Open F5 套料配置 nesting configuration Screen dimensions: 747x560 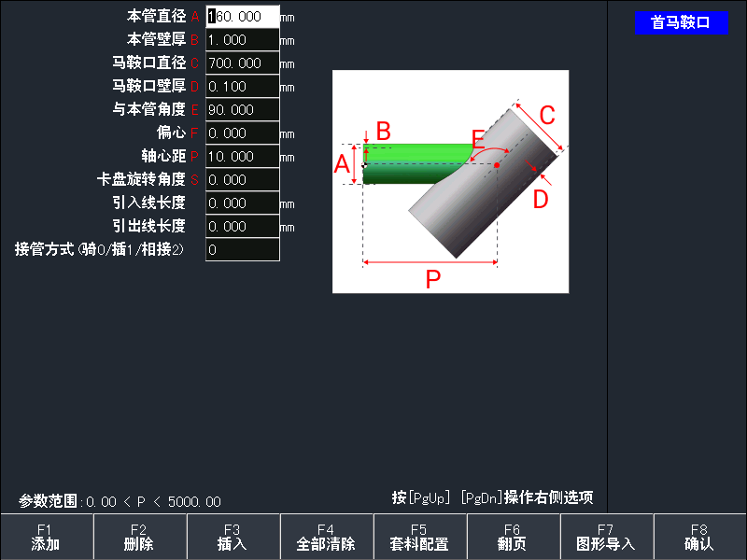(x=418, y=536)
